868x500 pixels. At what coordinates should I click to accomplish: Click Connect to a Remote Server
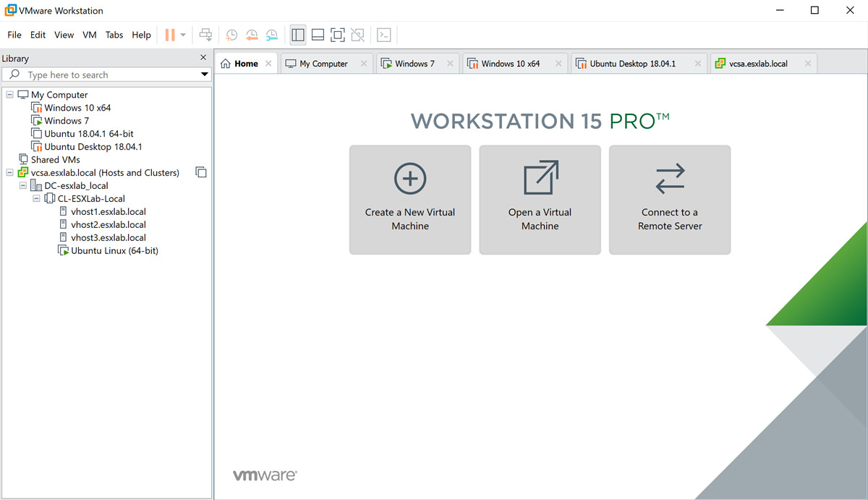[x=670, y=200]
